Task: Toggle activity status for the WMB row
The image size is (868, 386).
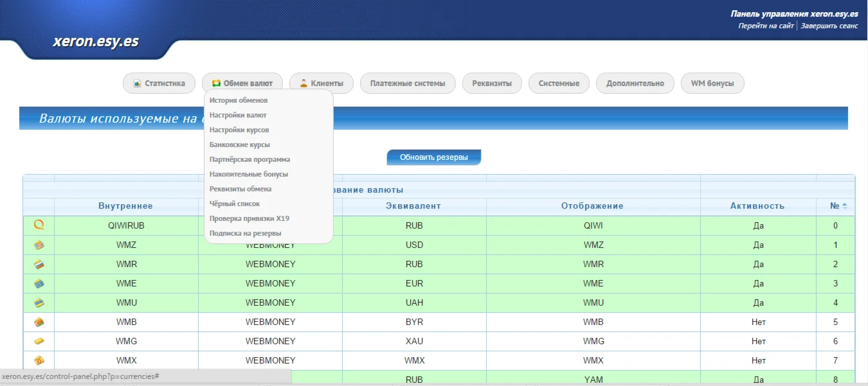Action: pos(758,322)
